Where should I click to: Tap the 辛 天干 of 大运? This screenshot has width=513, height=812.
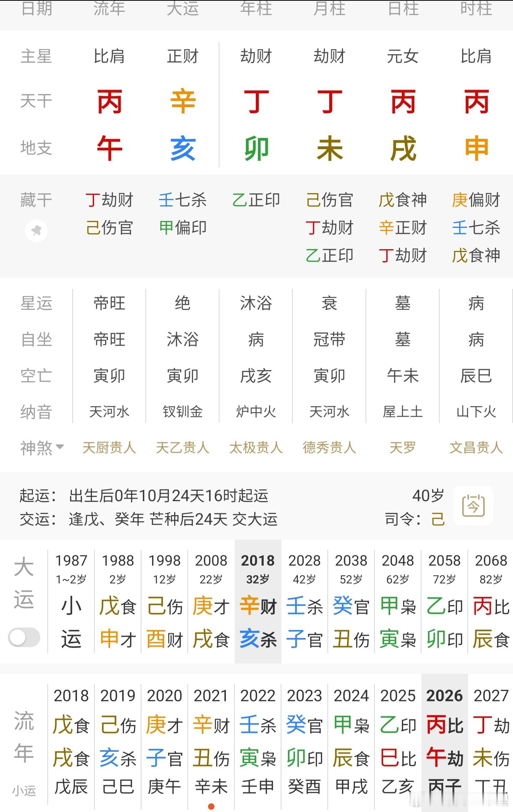pyautogui.click(x=183, y=102)
